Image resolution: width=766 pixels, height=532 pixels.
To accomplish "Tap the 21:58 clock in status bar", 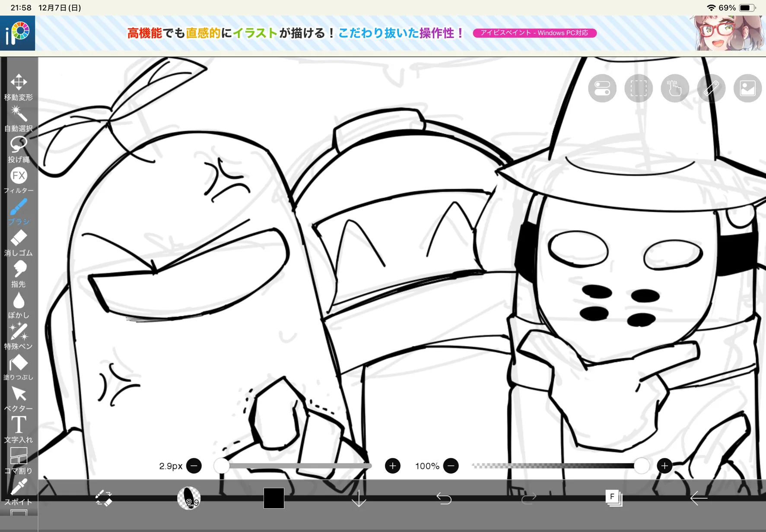I will (21, 8).
